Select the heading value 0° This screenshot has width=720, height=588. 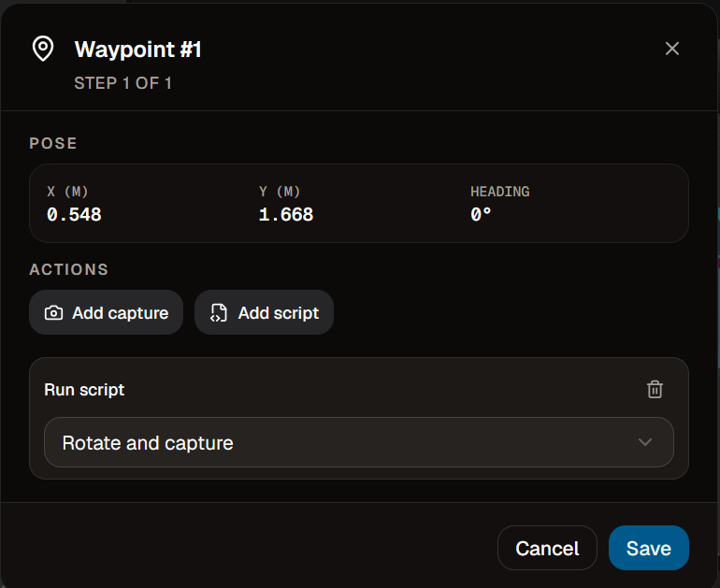(481, 214)
